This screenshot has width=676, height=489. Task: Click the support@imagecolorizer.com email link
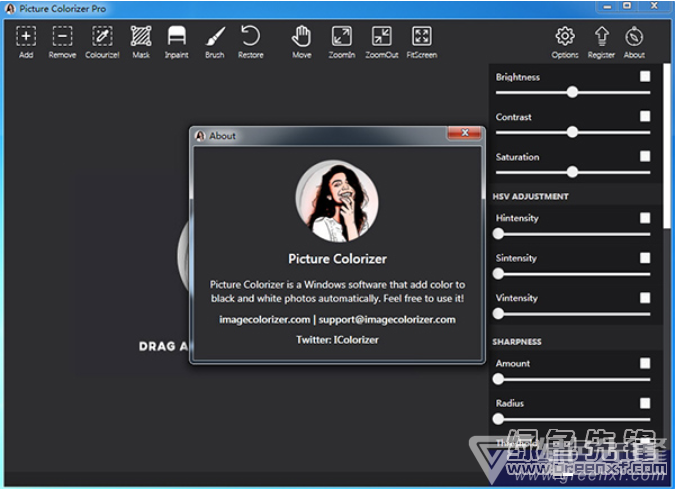click(387, 320)
